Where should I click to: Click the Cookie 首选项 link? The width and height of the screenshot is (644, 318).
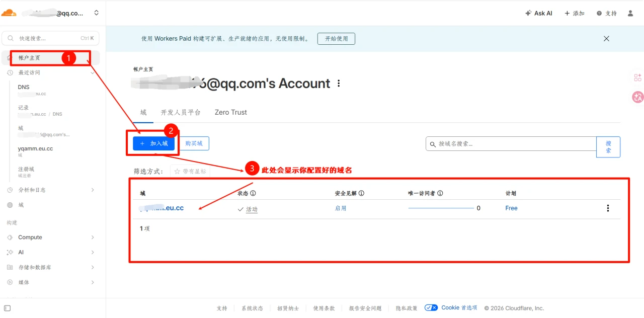coord(459,308)
